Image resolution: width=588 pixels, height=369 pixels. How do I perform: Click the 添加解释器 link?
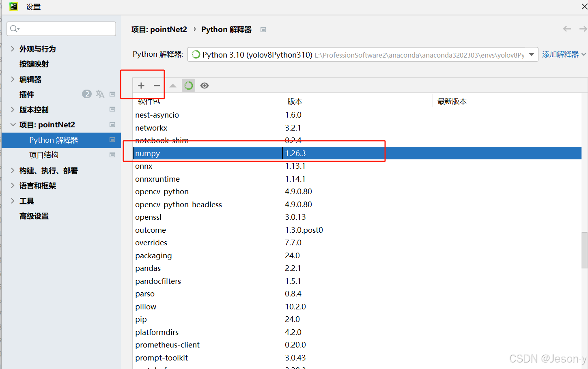pos(560,54)
